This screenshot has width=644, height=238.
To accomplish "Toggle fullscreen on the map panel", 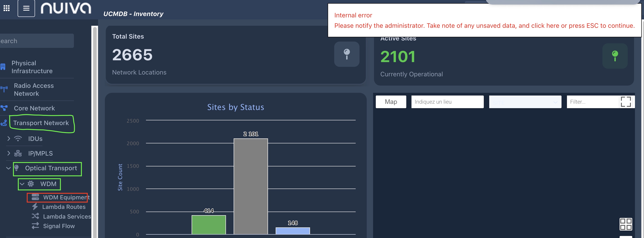I will 625,102.
